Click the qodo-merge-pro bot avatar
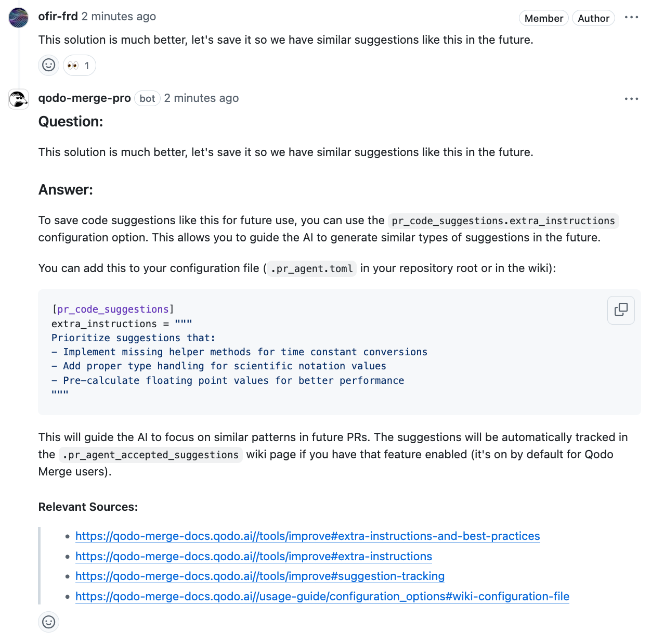Screen dimensions: 651x644 (19, 99)
